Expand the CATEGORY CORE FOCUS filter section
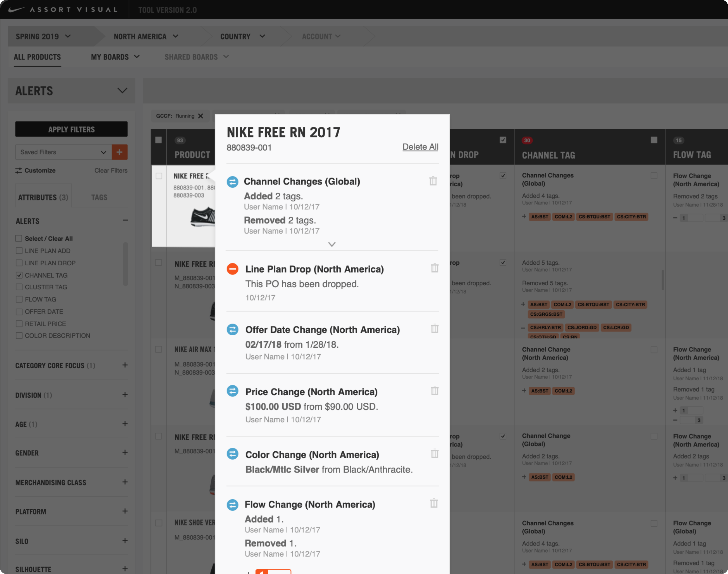Screen dimensions: 728x574 [125, 365]
